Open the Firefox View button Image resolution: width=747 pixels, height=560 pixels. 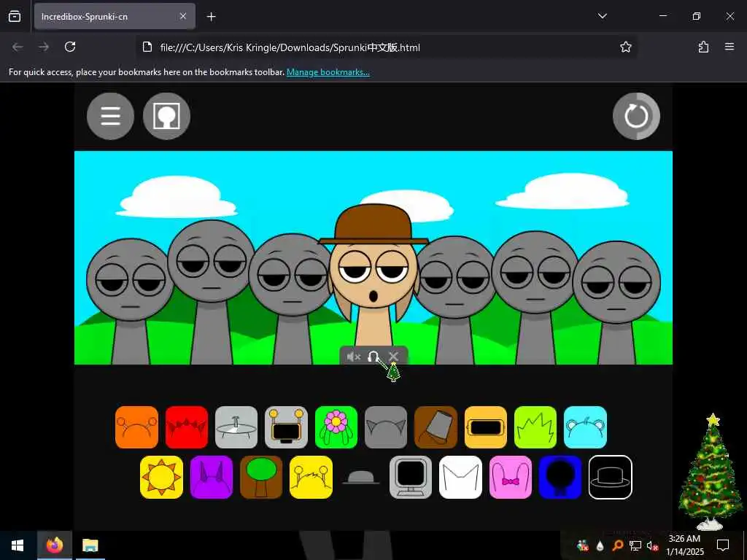coord(15,17)
